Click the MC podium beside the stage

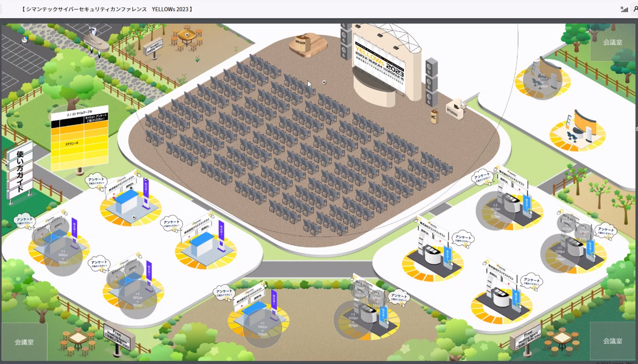tap(434, 117)
